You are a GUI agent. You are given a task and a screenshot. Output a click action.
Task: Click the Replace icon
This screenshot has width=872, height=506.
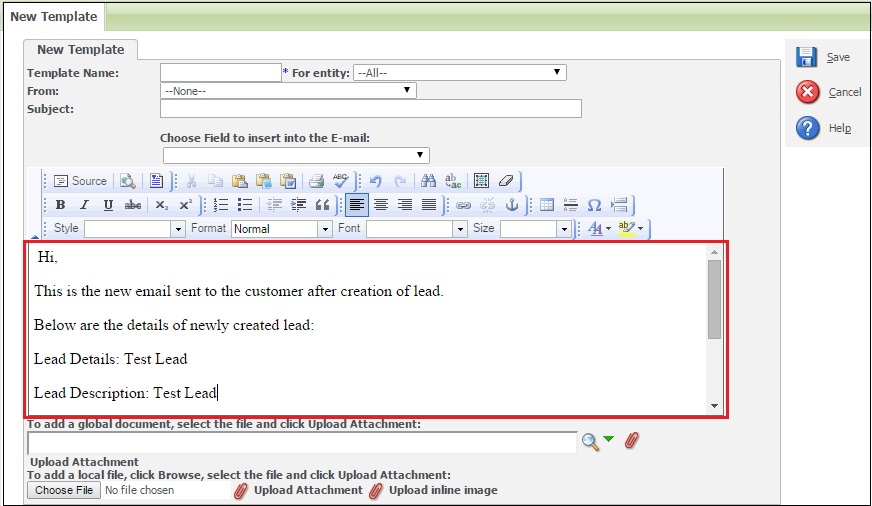[453, 181]
